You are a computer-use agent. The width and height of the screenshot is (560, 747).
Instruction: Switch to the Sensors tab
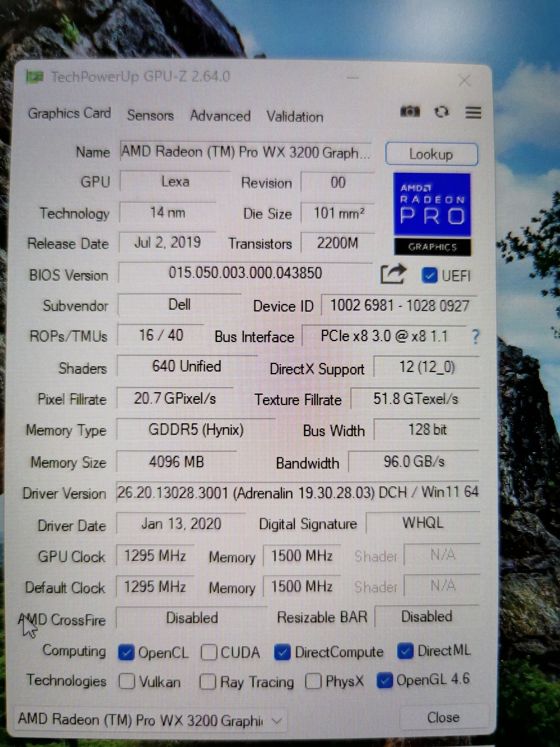tap(150, 115)
